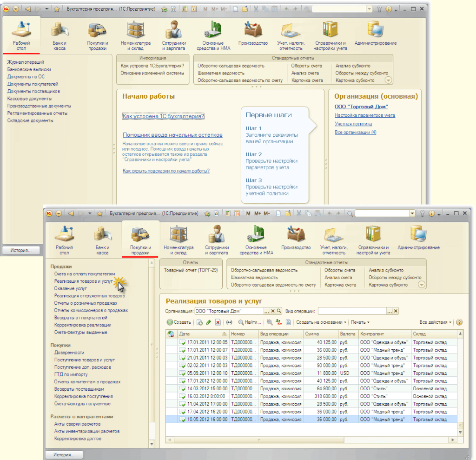The height and width of the screenshot is (460, 476).
Task: Click the ellipsis selector of the Вид операции field
Action: click(390, 311)
